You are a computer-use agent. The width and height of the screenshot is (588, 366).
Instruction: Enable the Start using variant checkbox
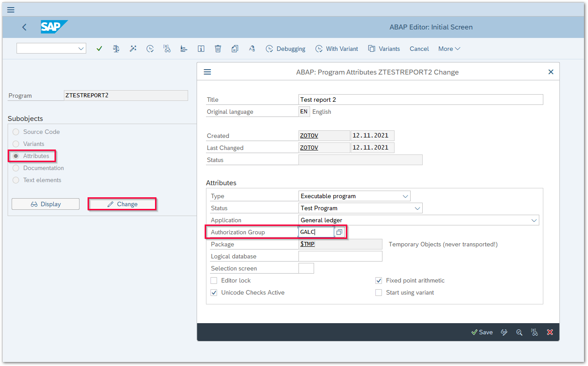click(379, 292)
